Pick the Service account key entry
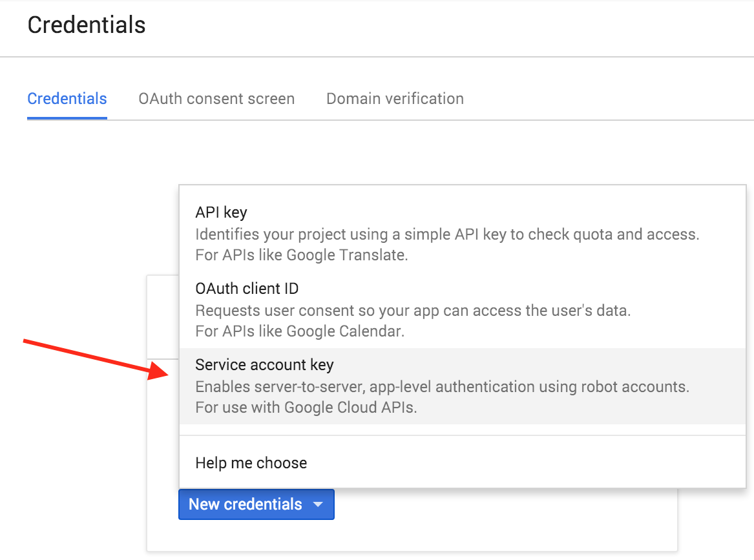The width and height of the screenshot is (754, 560). tap(264, 365)
